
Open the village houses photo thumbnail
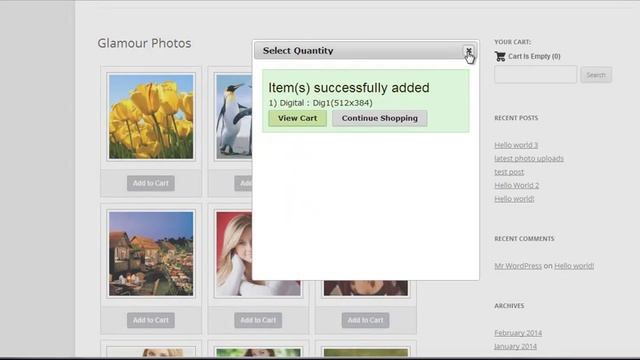click(x=151, y=253)
